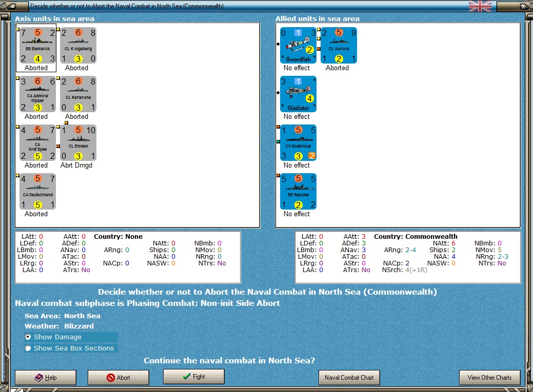533x392 pixels.
Task: Choose the CA Deutschland ship counter
Action: click(37, 191)
